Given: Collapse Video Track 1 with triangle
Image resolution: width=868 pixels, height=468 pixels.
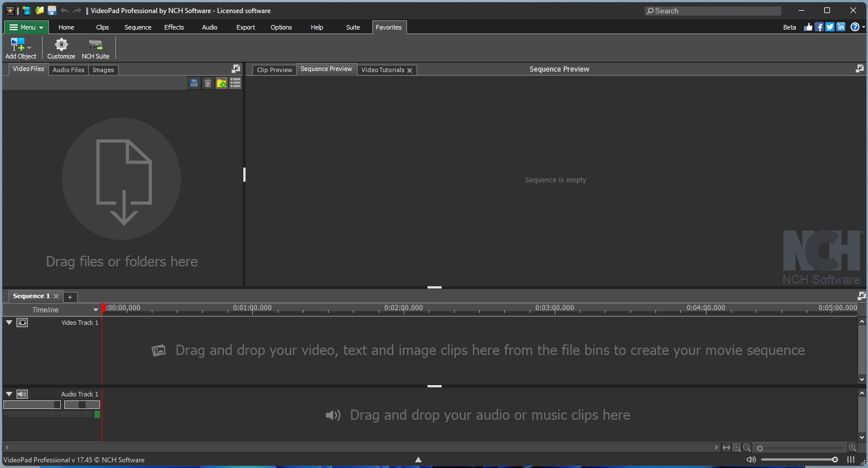Looking at the screenshot, I should (9, 323).
